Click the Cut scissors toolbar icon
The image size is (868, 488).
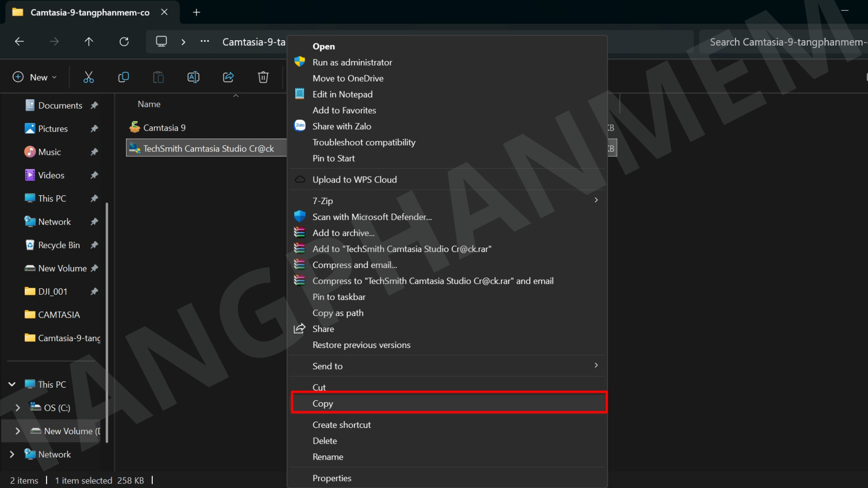click(x=89, y=77)
